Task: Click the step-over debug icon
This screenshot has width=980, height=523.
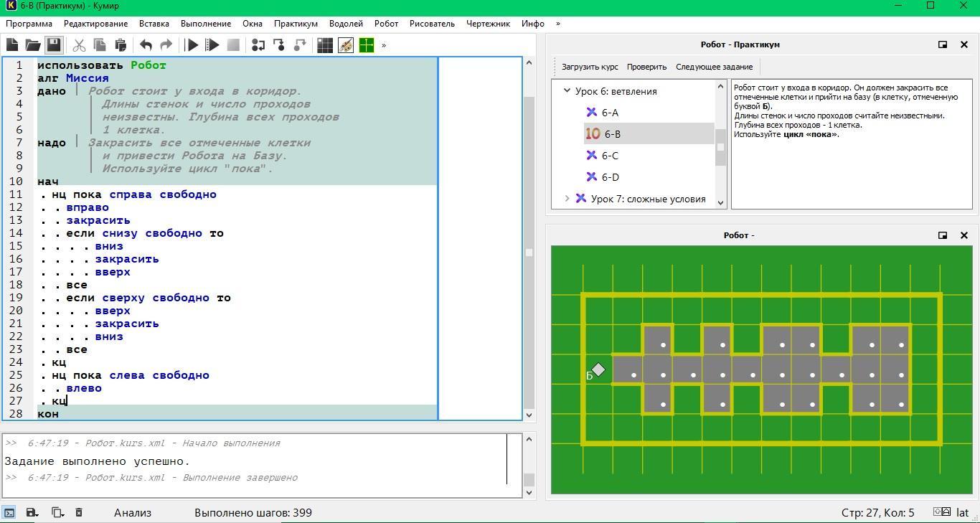Action: click(x=258, y=45)
